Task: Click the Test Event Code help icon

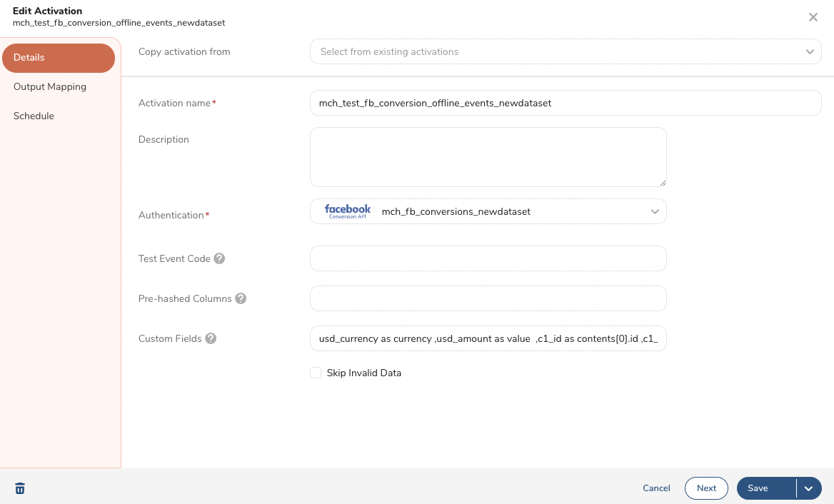Action: (x=220, y=258)
